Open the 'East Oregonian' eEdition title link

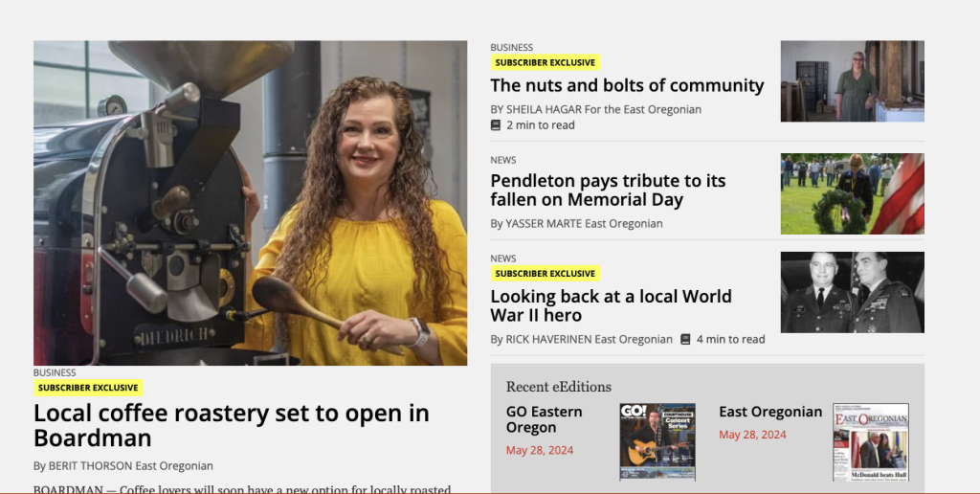pos(770,412)
